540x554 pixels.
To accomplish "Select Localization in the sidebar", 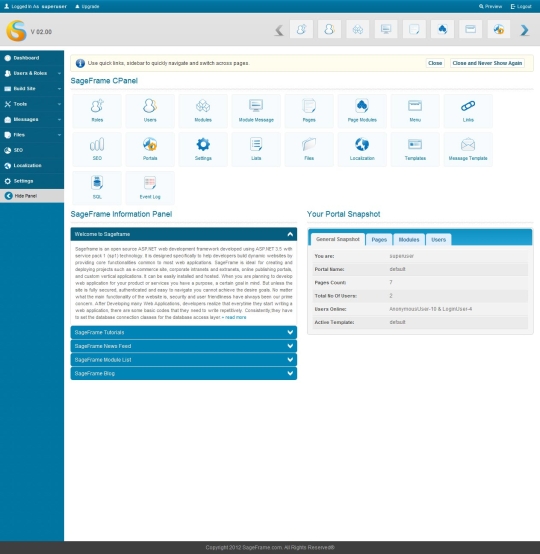I will [32, 165].
